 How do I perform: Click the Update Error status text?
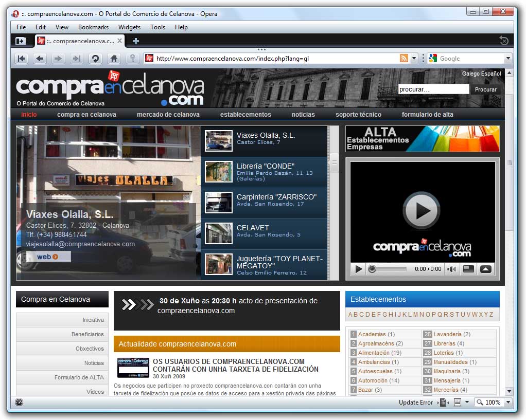point(416,402)
